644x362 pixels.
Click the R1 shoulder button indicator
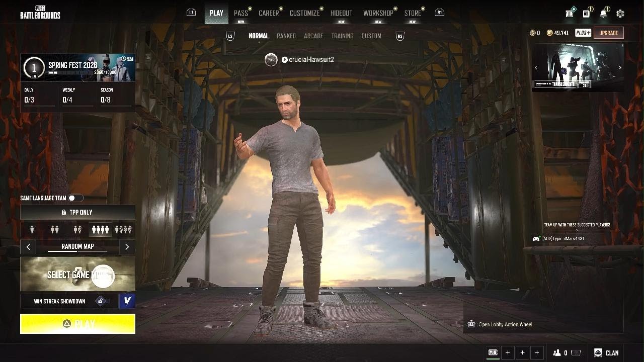click(x=440, y=12)
